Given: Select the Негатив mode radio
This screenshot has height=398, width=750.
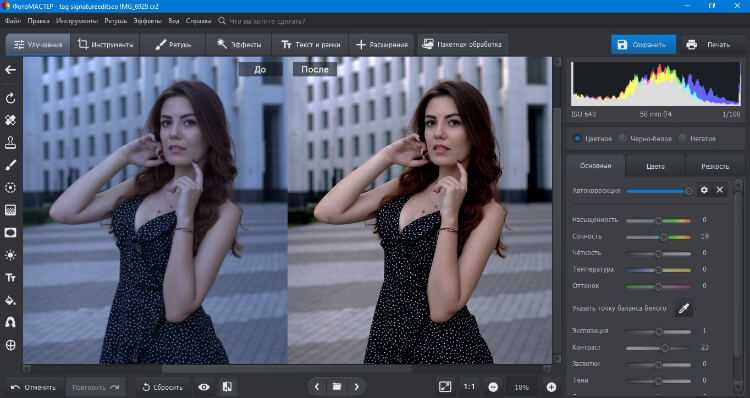Looking at the screenshot, I should pos(682,138).
